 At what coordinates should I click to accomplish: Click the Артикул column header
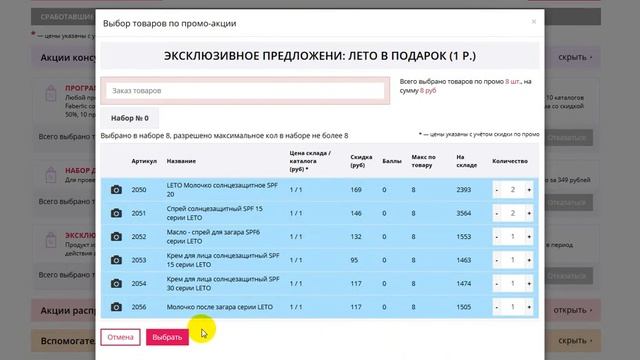point(144,161)
